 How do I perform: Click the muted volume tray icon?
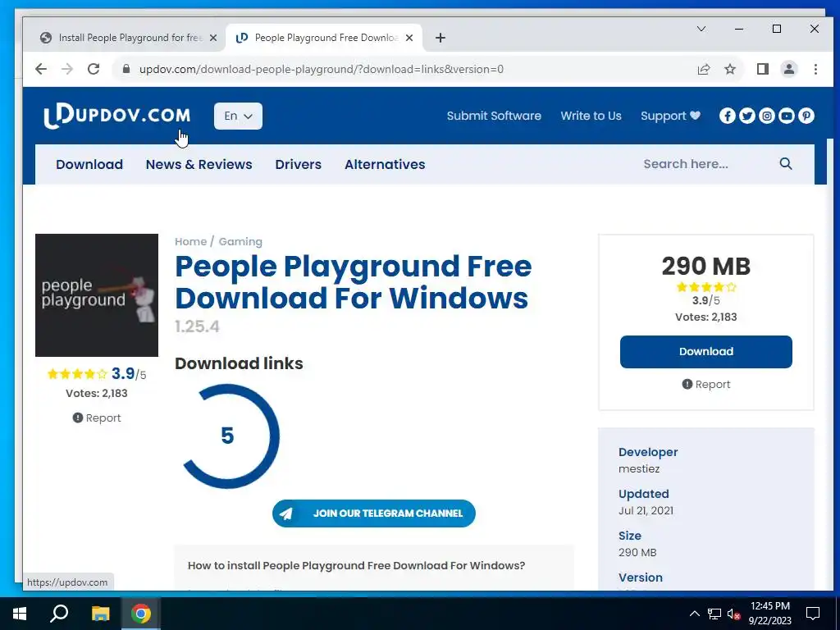[x=733, y=614]
